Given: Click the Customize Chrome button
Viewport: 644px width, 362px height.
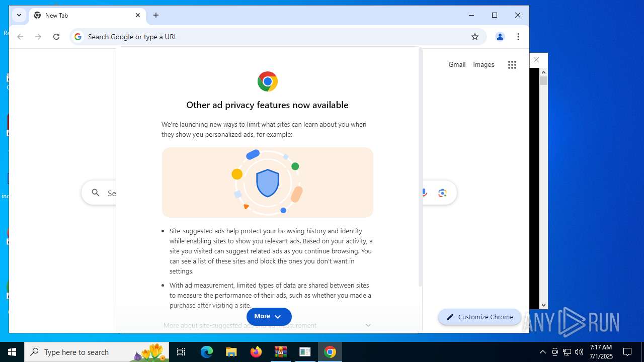Looking at the screenshot, I should pos(479,317).
